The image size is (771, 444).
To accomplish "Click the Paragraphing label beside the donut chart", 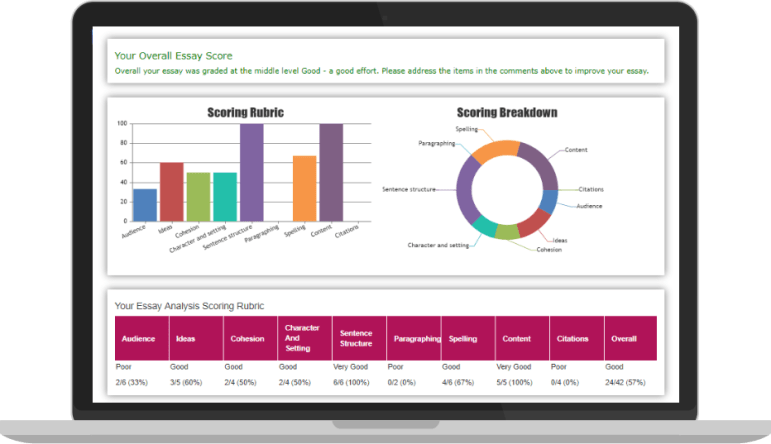I will 437,144.
